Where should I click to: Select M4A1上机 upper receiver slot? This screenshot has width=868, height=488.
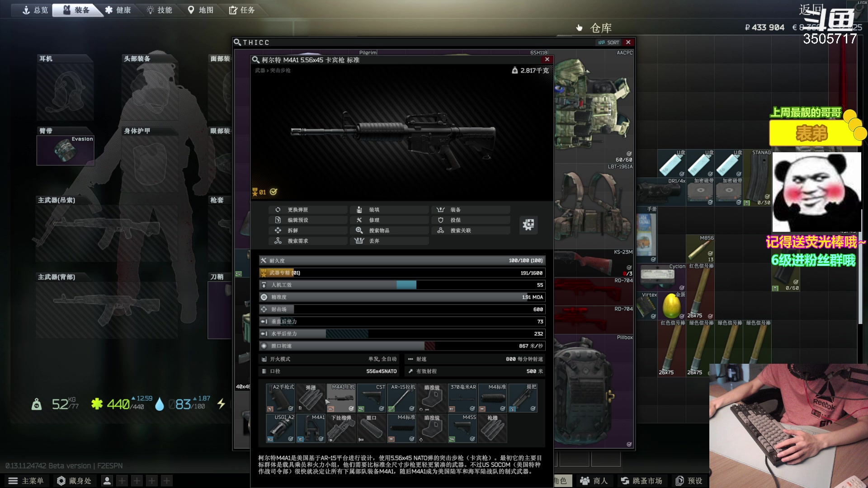tap(341, 398)
